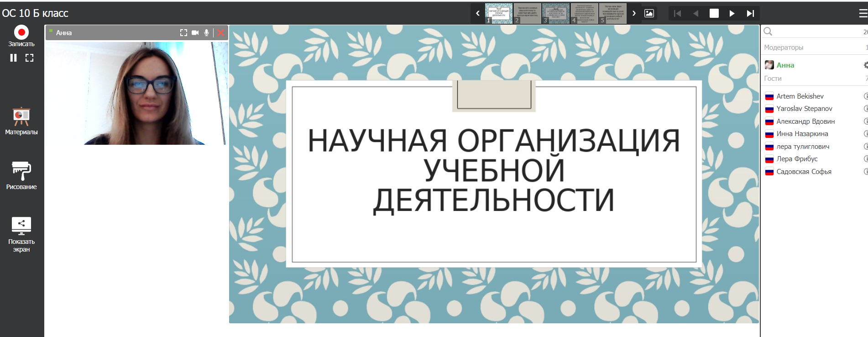Jump to the last slide
Image resolution: width=868 pixels, height=337 pixels.
(x=750, y=14)
